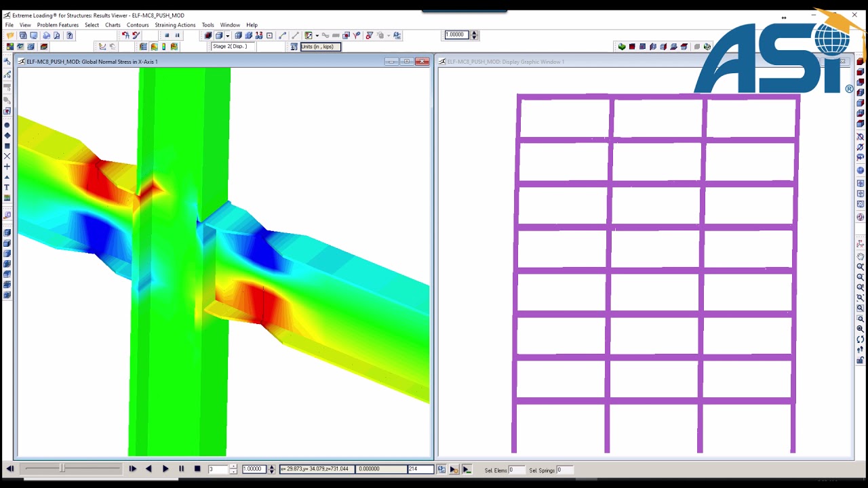Screen dimensions: 868x488
Task: Adjust the top scale factor spinner arrows
Action: point(474,35)
